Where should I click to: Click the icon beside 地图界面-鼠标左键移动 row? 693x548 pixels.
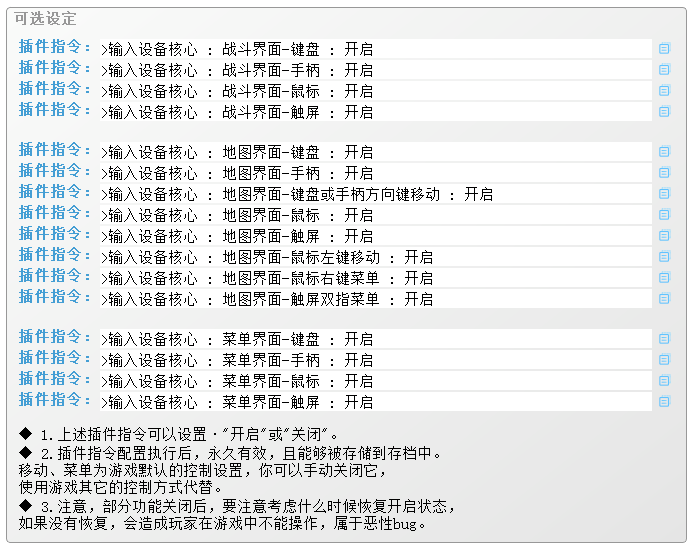[664, 257]
